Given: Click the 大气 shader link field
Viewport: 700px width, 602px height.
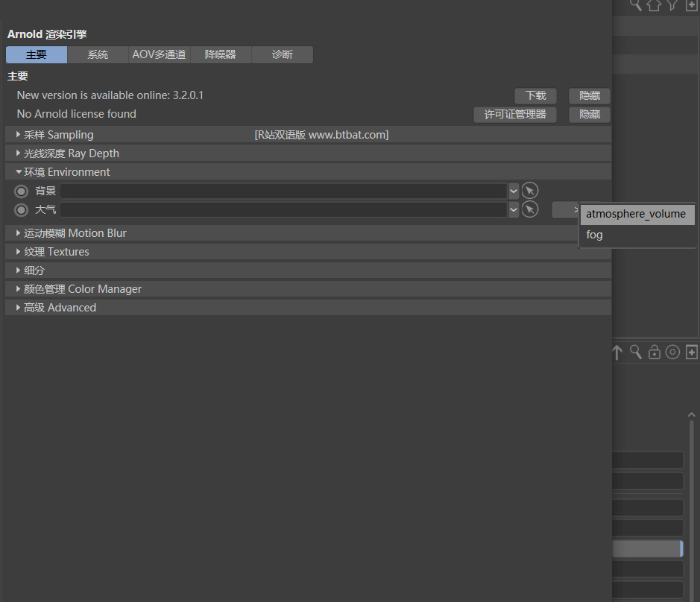Looking at the screenshot, I should tap(283, 210).
